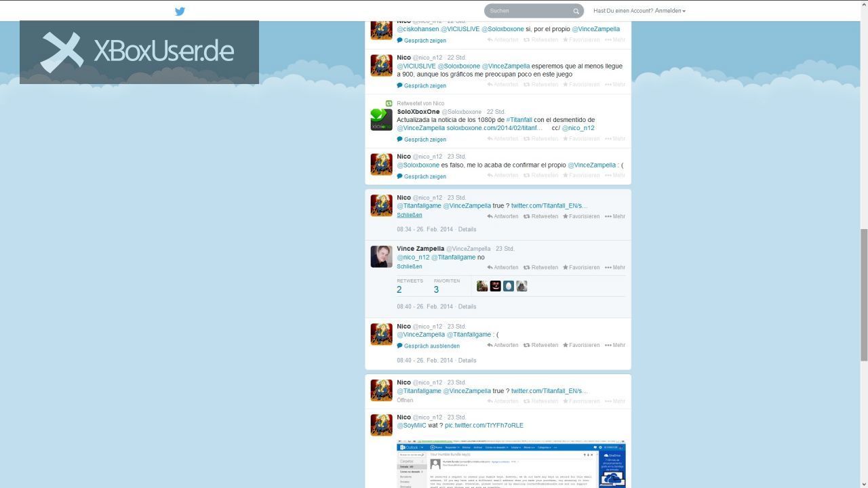868x488 pixels.
Task: Click Nico's avatar on the 'es falso' tweet
Action: (381, 164)
